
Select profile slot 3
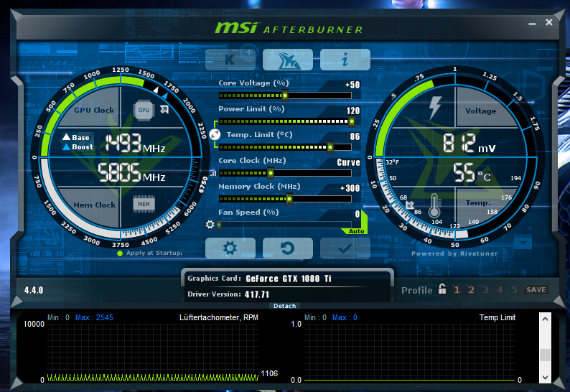click(x=485, y=290)
